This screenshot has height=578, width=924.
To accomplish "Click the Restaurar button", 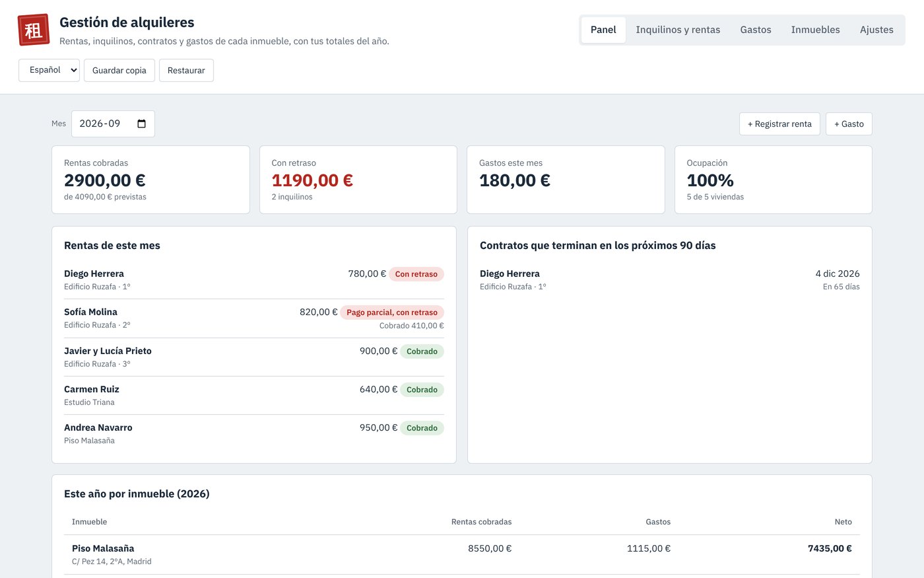I will [x=186, y=70].
